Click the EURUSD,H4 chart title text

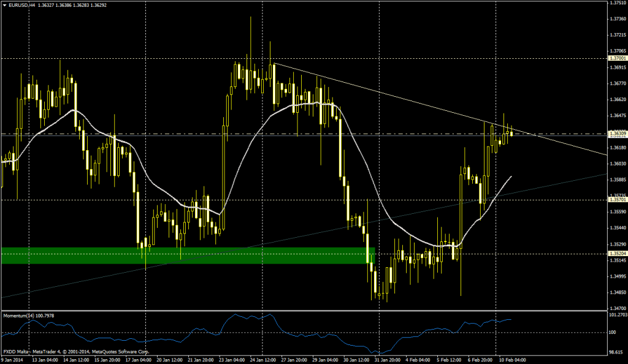pos(22,5)
